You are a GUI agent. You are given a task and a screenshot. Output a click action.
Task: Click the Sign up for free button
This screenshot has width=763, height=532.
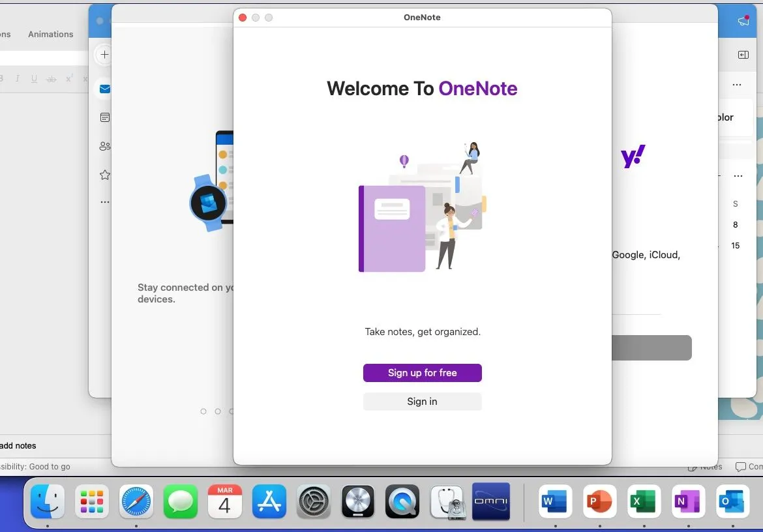(x=422, y=372)
